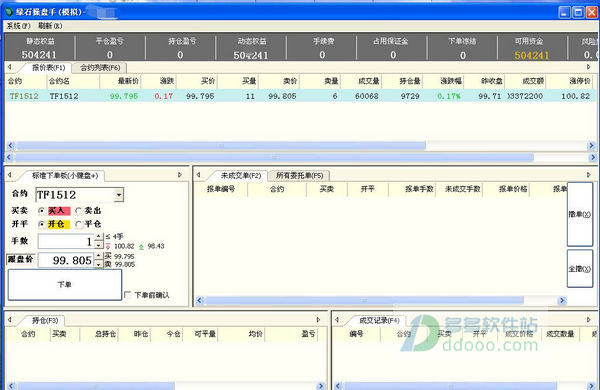Click right tab-scroll arrow of the order panel
The image size is (600, 390).
coord(179,175)
